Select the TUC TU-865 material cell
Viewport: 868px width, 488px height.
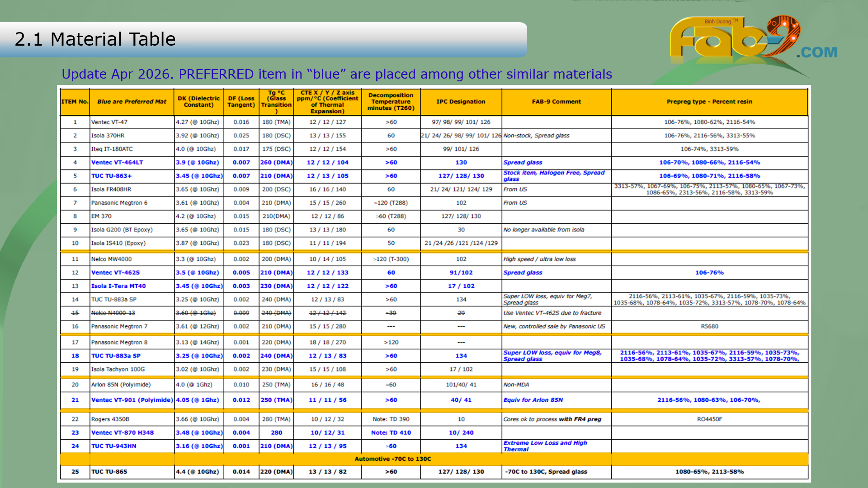pos(109,472)
